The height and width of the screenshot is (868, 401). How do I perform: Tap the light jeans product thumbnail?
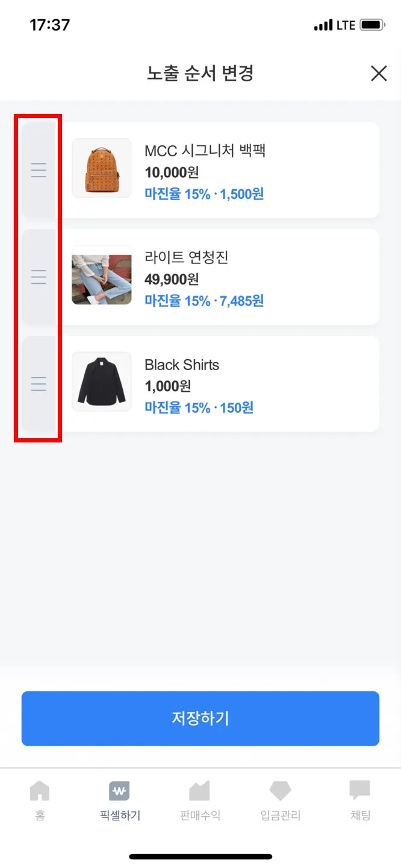click(x=102, y=275)
